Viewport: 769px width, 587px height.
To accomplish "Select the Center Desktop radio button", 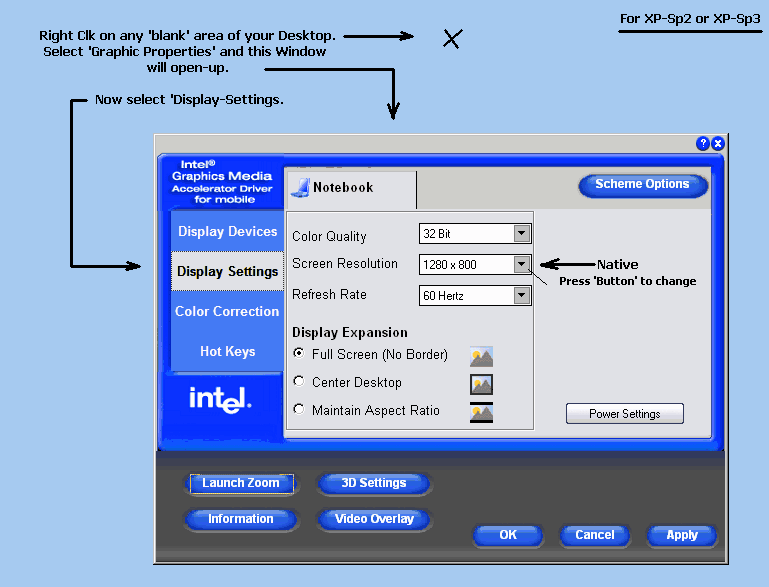I will point(299,381).
